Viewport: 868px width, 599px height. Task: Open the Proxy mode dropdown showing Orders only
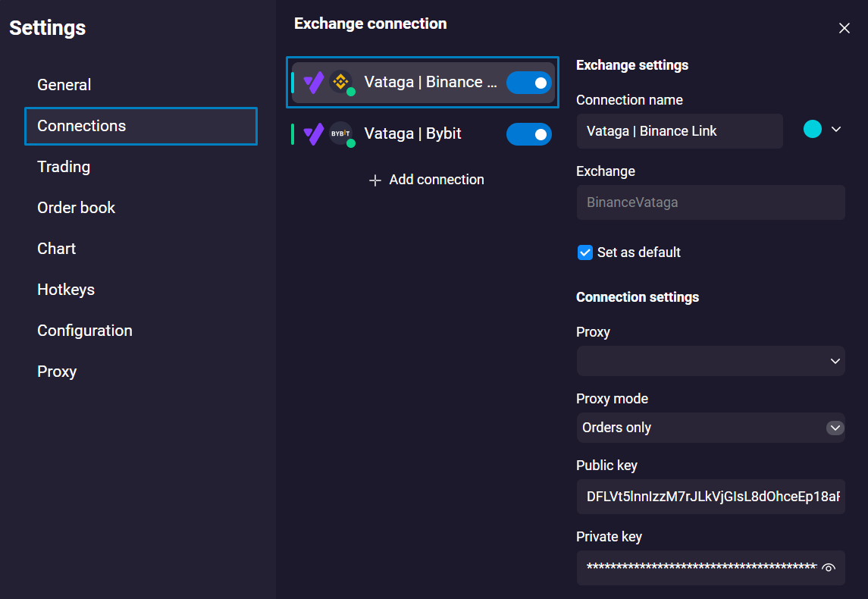pyautogui.click(x=711, y=428)
